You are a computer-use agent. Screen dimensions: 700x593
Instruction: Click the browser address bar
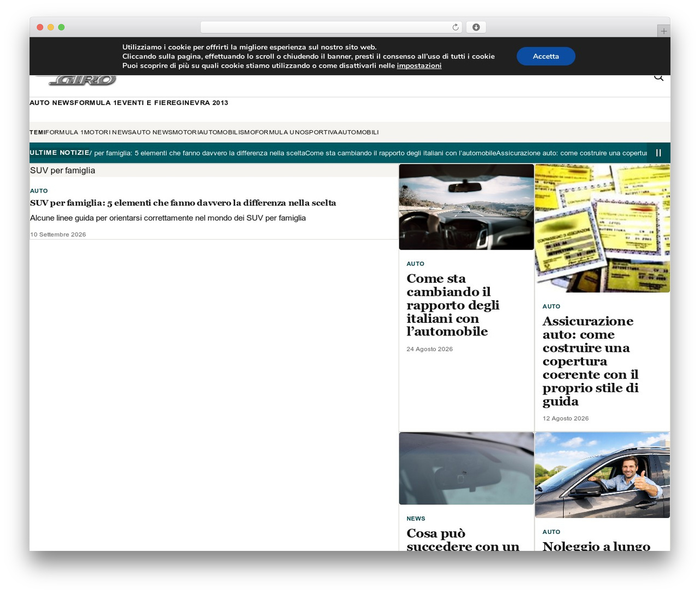331,27
